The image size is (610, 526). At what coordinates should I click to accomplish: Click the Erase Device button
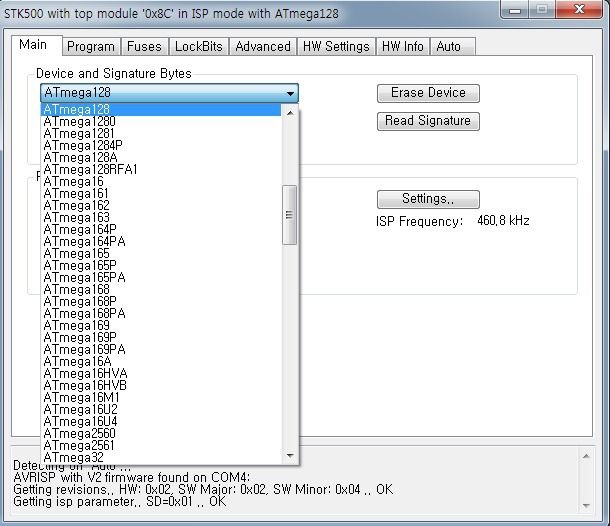(x=428, y=93)
